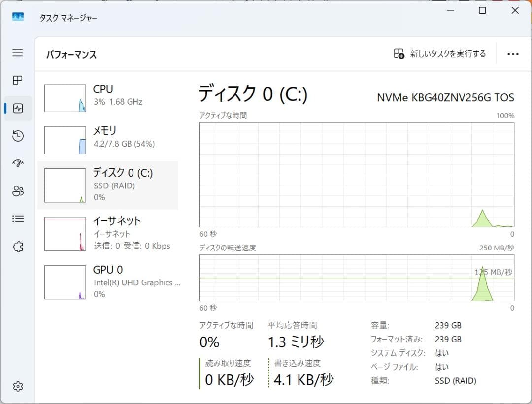532x404 pixels.
Task: Open the App history view
Action: click(17, 136)
